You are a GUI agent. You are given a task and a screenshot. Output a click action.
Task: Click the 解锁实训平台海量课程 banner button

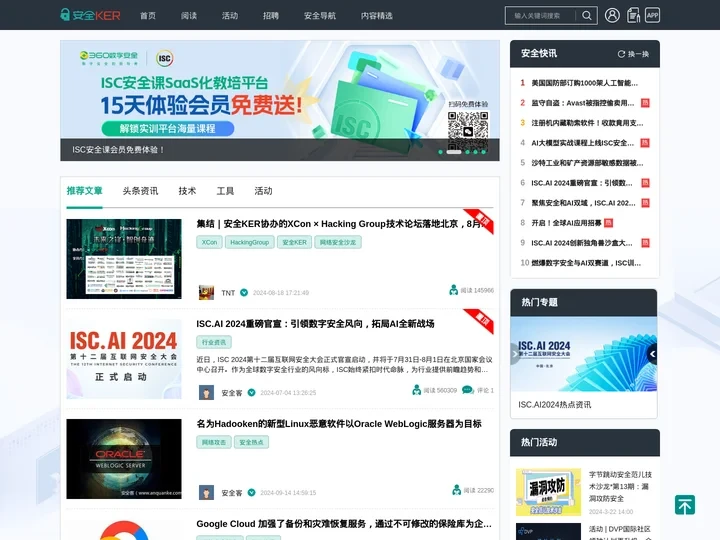pos(168,129)
